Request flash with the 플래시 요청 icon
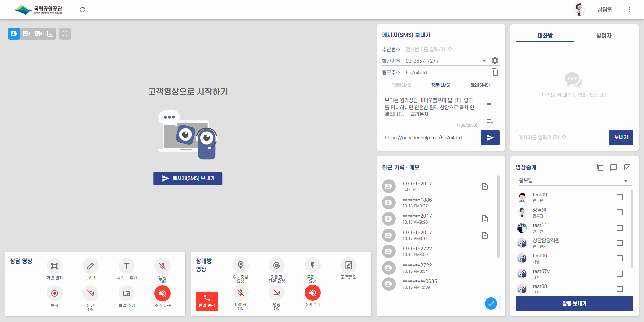644x322 pixels. coord(312,266)
